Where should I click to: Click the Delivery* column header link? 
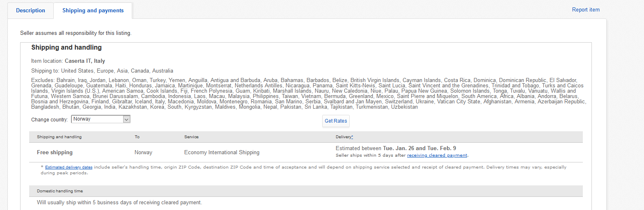coord(344,137)
